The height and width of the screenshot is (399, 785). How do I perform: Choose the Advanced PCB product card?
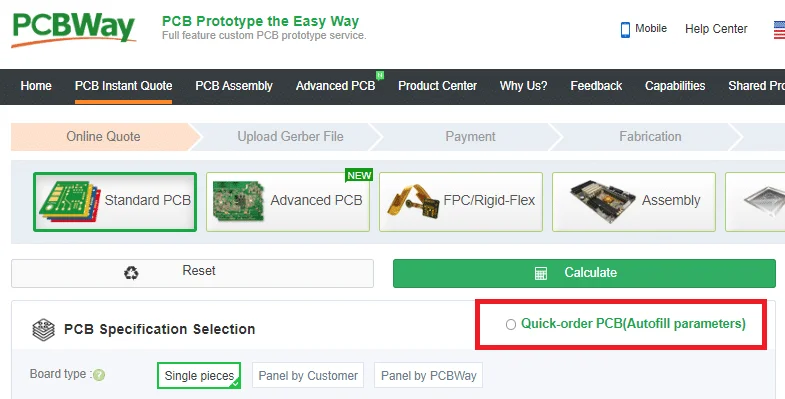point(288,202)
